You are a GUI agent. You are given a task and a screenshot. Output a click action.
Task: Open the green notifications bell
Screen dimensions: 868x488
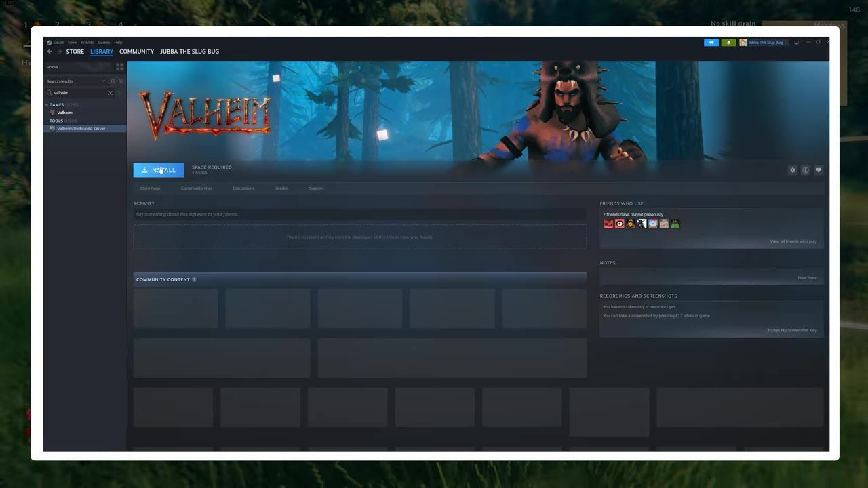pyautogui.click(x=729, y=43)
